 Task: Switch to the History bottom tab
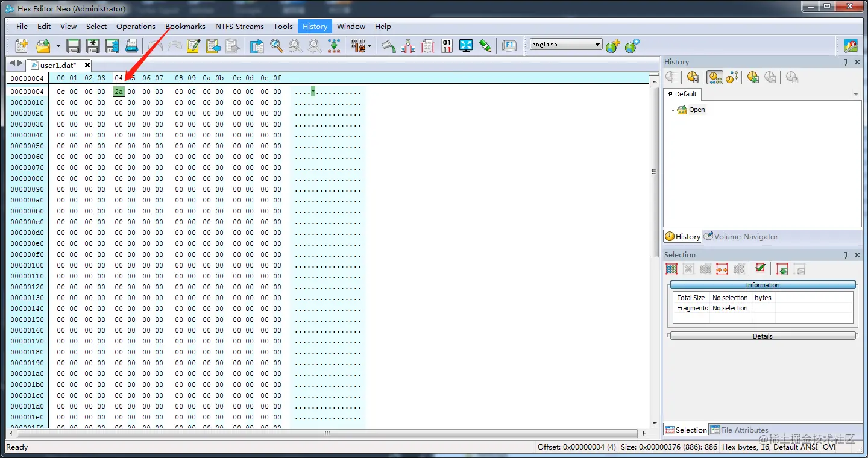(x=683, y=236)
